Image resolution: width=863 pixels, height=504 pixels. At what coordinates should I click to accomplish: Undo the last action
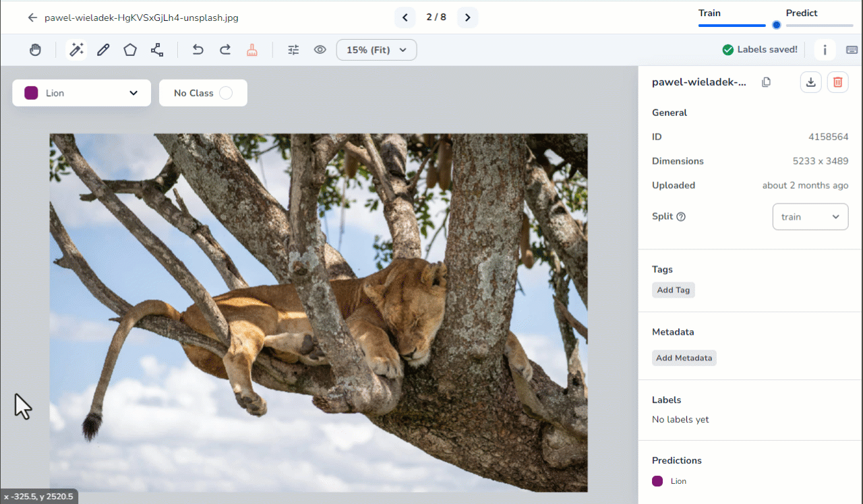click(x=198, y=50)
